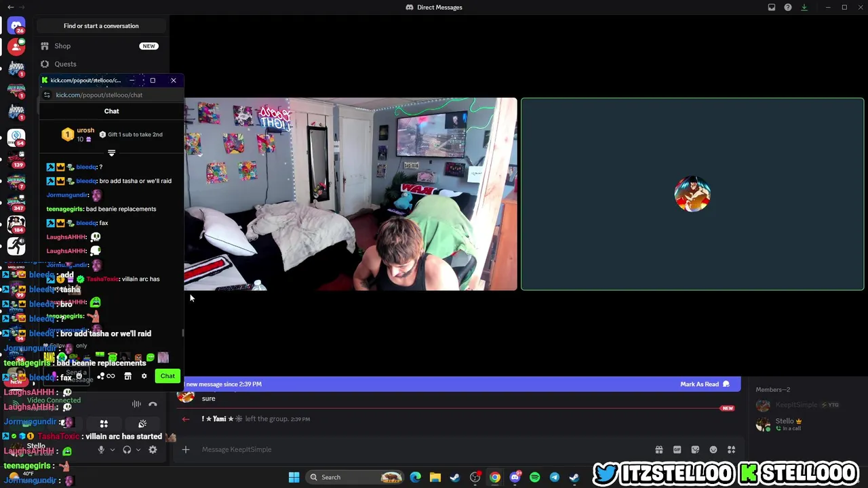
Task: Open the GIF picker
Action: pos(677,449)
